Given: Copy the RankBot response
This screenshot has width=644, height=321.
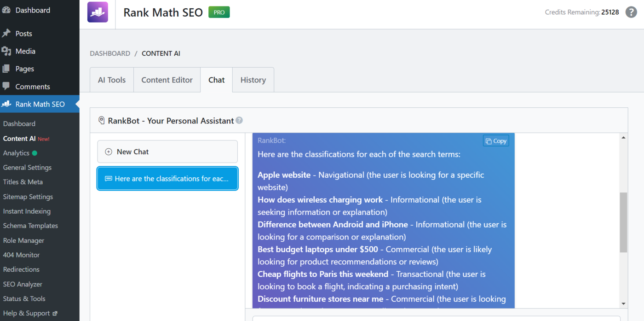Looking at the screenshot, I should (x=496, y=141).
